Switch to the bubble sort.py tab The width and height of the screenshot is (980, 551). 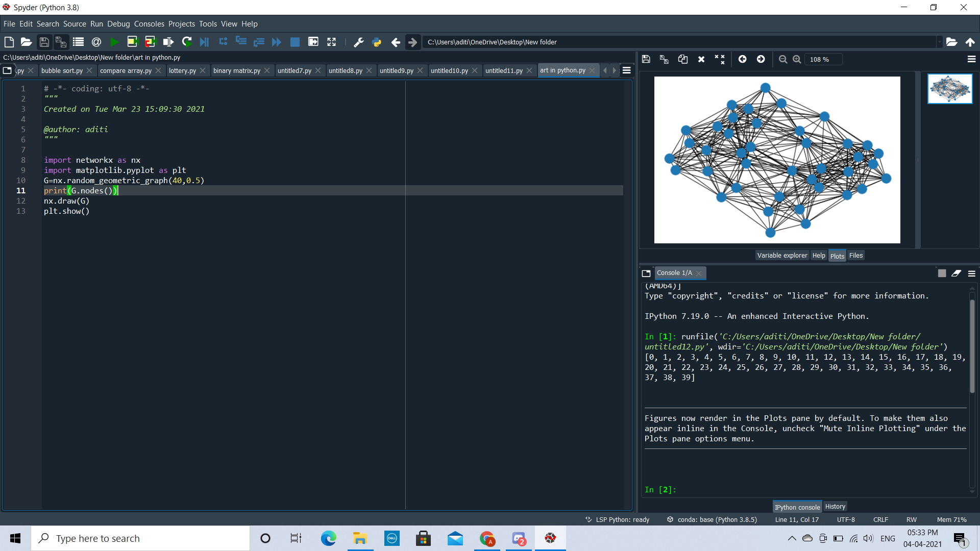[x=62, y=70]
